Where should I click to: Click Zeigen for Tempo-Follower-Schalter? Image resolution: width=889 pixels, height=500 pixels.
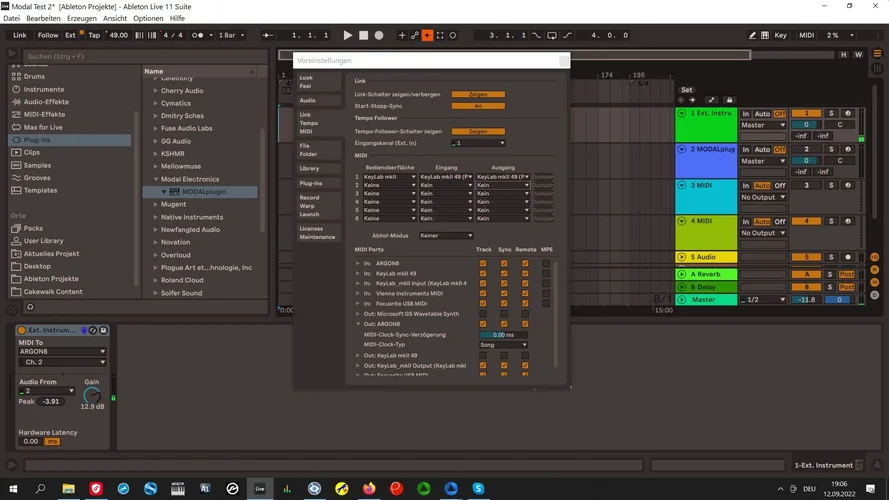point(477,131)
